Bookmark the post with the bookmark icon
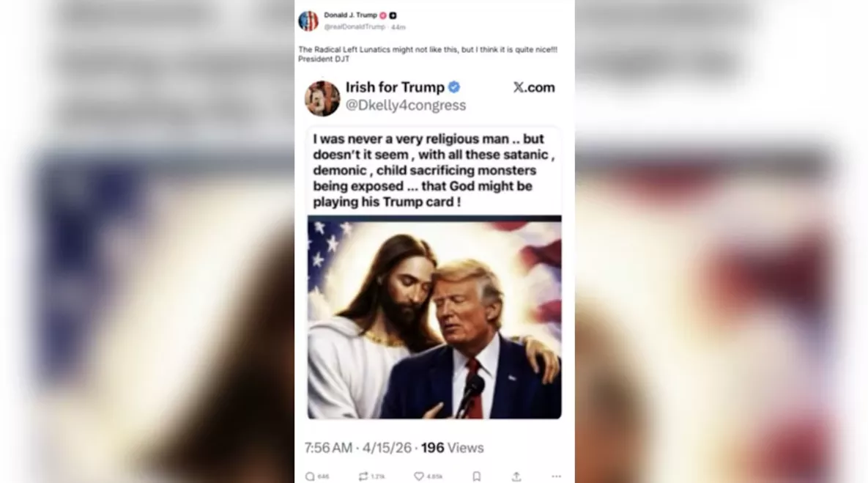The height and width of the screenshot is (483, 868). point(477,476)
